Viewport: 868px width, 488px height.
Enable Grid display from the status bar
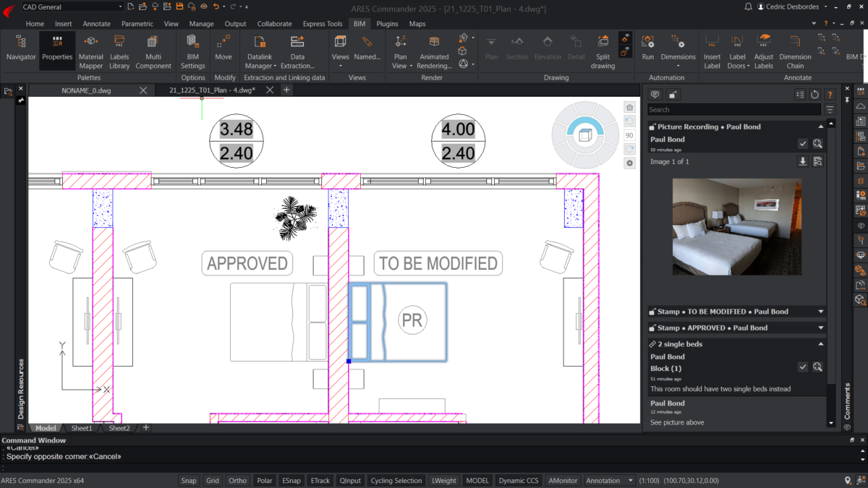(212, 480)
